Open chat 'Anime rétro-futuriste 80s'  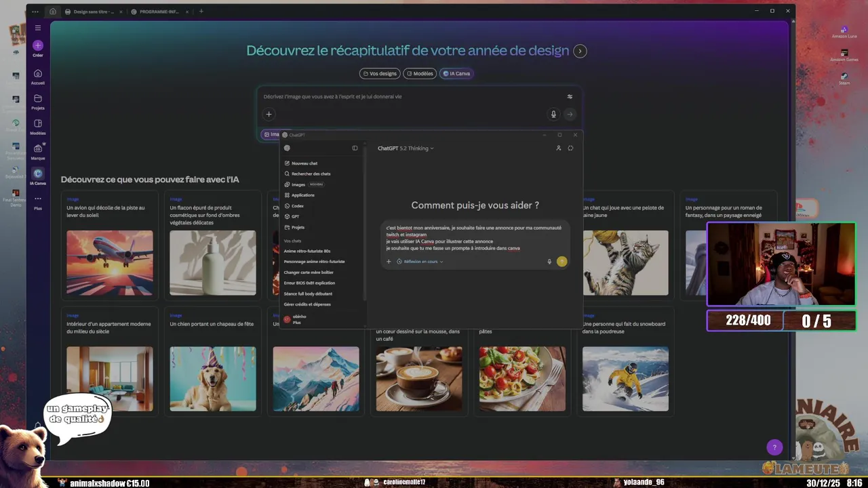pos(307,251)
